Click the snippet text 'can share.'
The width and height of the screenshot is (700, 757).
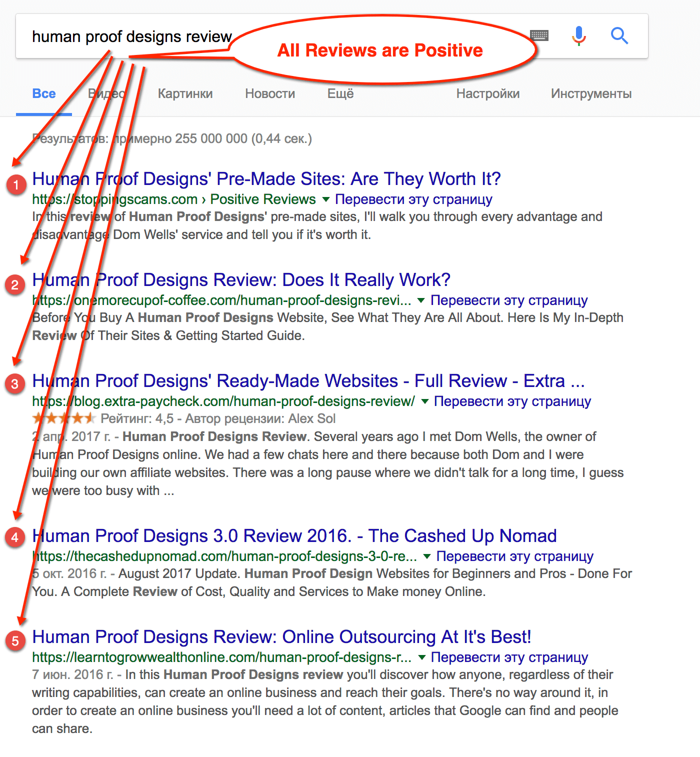point(62,728)
